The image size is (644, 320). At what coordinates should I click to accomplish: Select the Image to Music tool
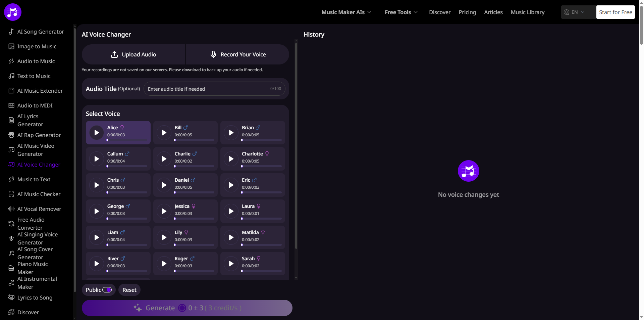[36, 46]
